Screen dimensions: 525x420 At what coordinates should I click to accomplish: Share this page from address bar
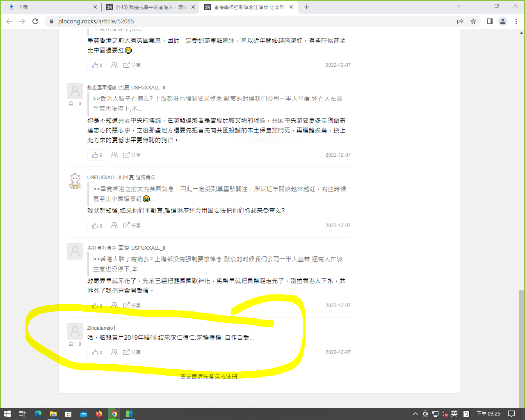click(460, 21)
